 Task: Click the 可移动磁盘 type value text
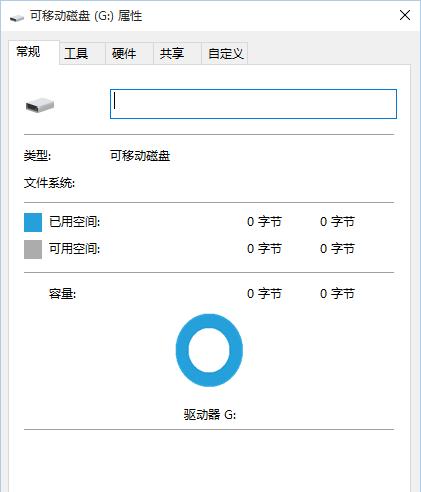point(140,156)
